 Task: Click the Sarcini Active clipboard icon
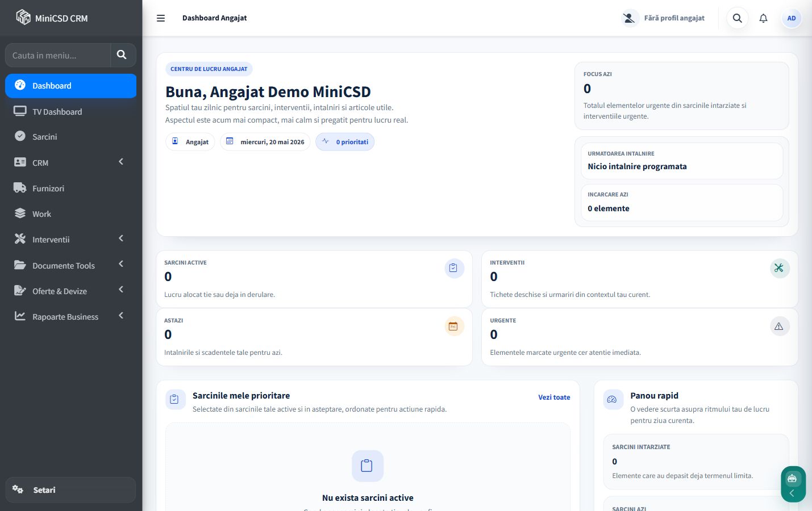[454, 268]
